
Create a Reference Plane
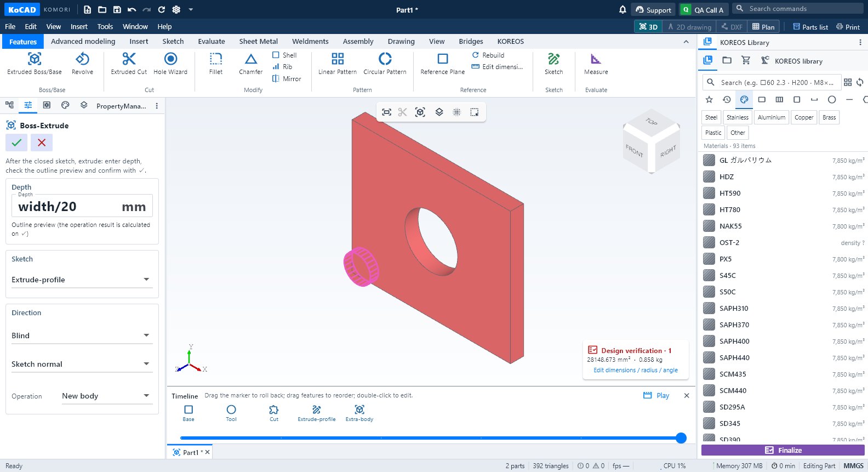(443, 64)
